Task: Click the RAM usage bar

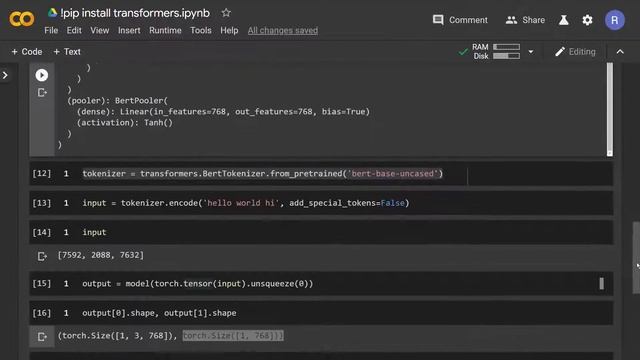Action: click(x=506, y=47)
